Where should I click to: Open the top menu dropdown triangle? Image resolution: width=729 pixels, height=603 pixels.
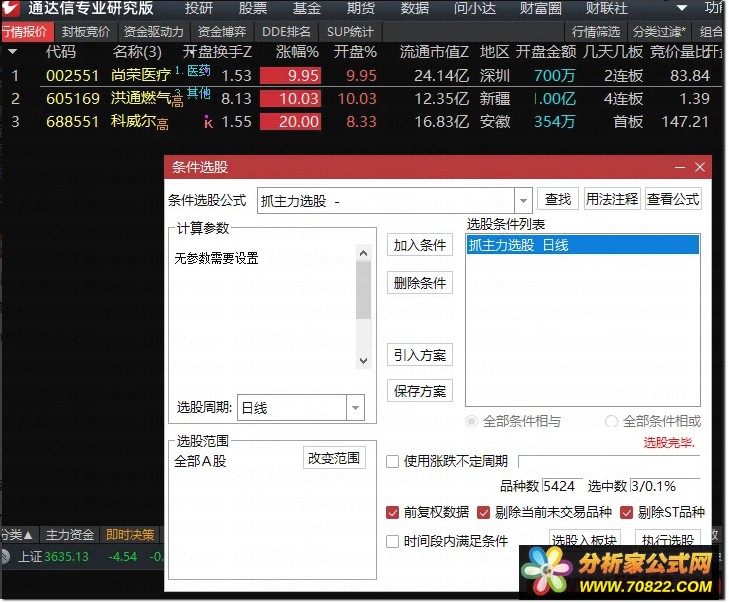pyautogui.click(x=682, y=8)
